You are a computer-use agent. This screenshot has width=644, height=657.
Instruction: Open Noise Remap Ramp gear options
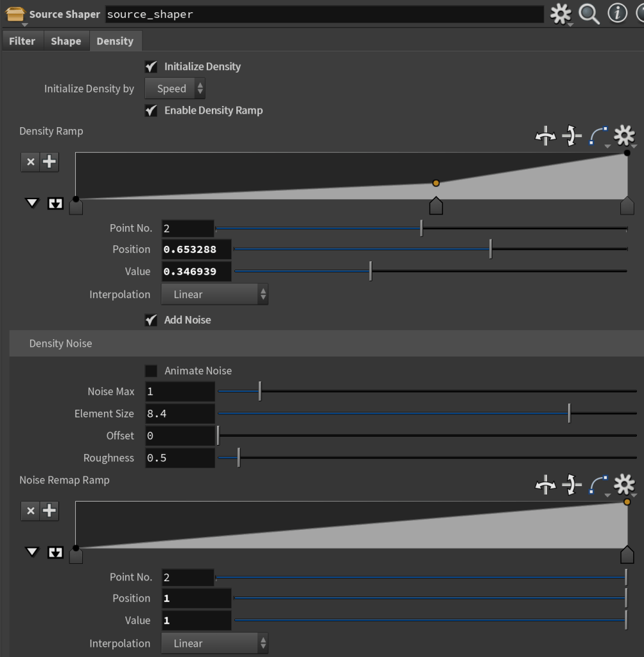(x=624, y=484)
